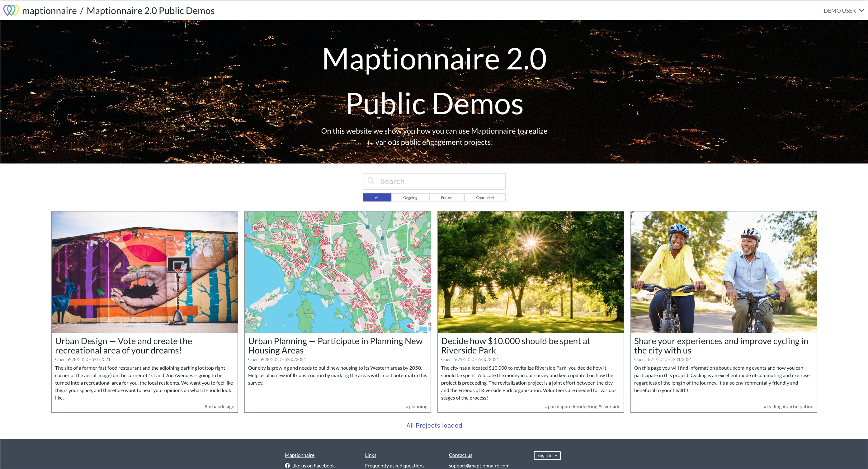Open the Urban Design mural thumbnail
This screenshot has width=868, height=469.
coord(144,272)
